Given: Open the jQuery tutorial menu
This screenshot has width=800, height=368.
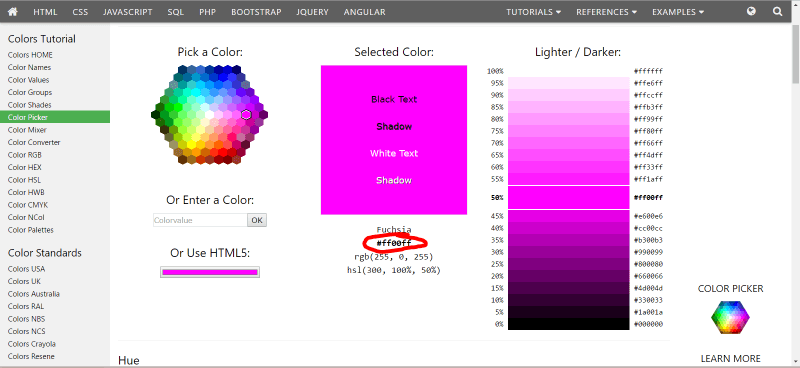Looking at the screenshot, I should point(312,12).
